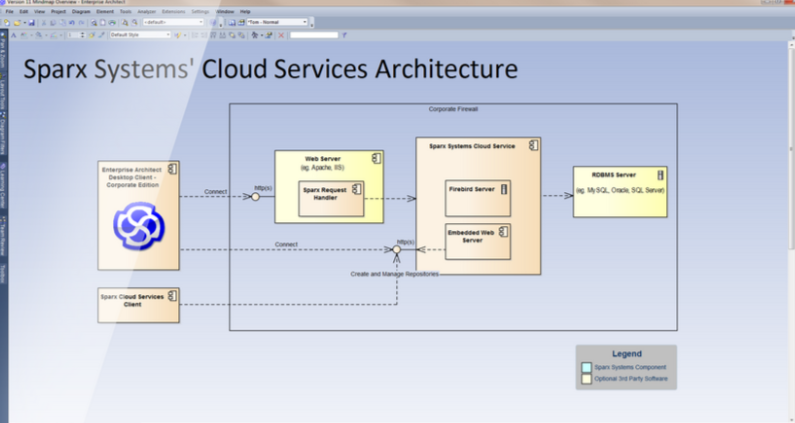
Task: Open the Diagram Filters side tab
Action: coord(3,134)
